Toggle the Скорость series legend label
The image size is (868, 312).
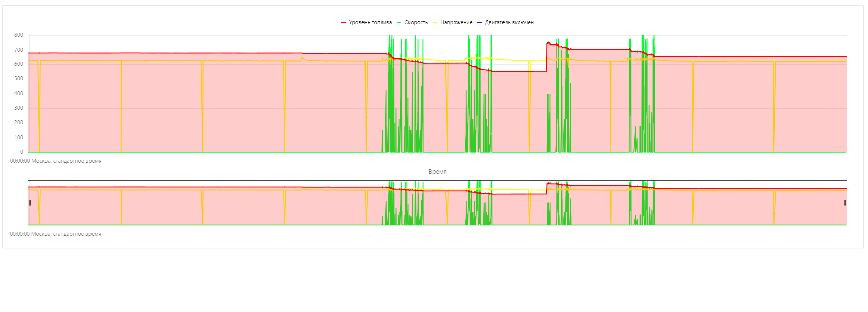coord(416,23)
